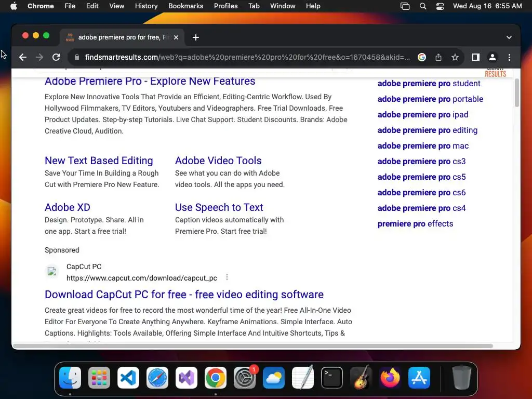The image size is (532, 399).
Task: Open the Tab menu
Action: pos(254,6)
